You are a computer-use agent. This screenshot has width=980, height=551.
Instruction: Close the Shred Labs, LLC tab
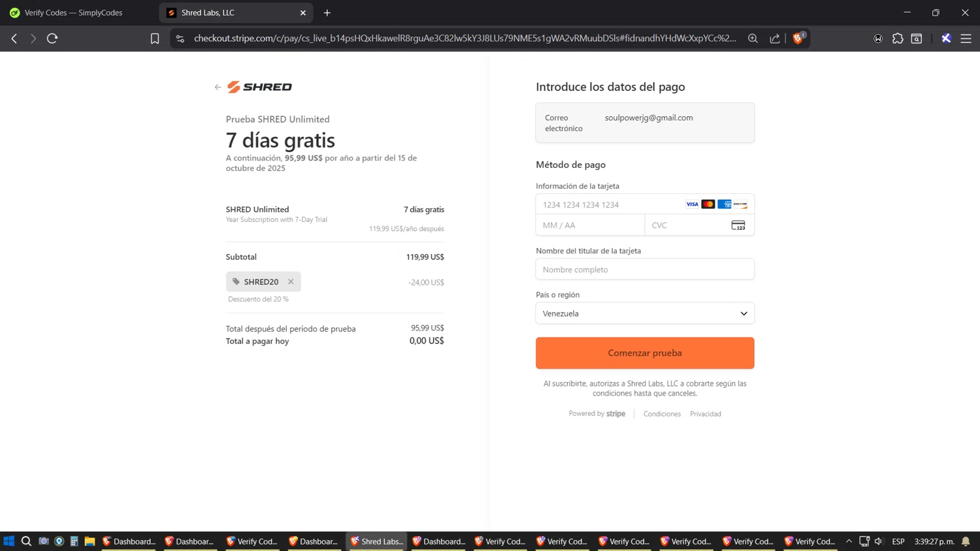coord(303,12)
